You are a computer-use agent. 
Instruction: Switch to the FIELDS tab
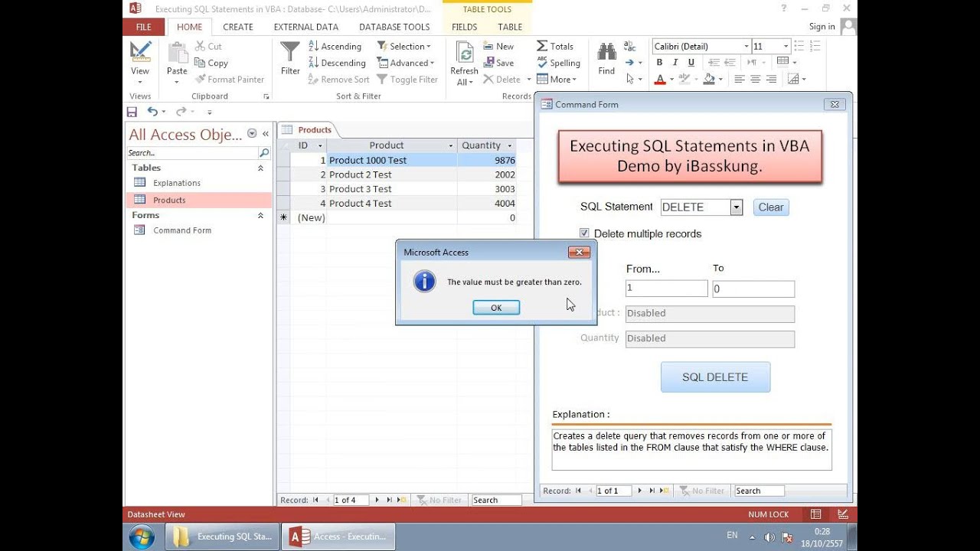tap(465, 27)
